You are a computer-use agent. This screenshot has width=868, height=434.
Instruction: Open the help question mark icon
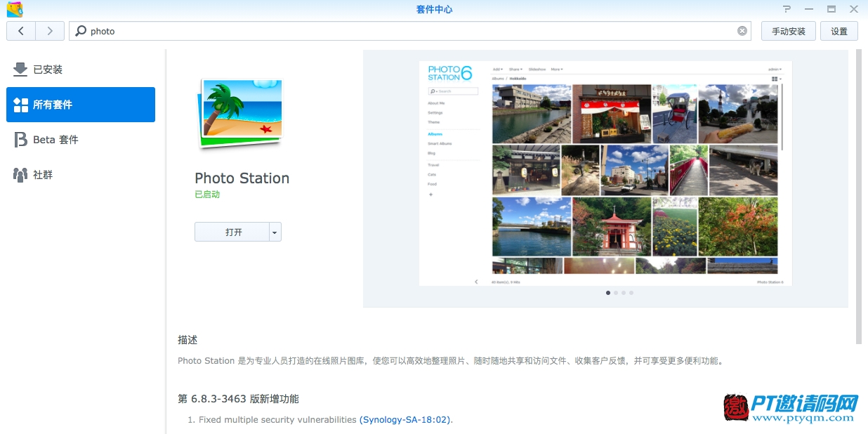pyautogui.click(x=787, y=9)
